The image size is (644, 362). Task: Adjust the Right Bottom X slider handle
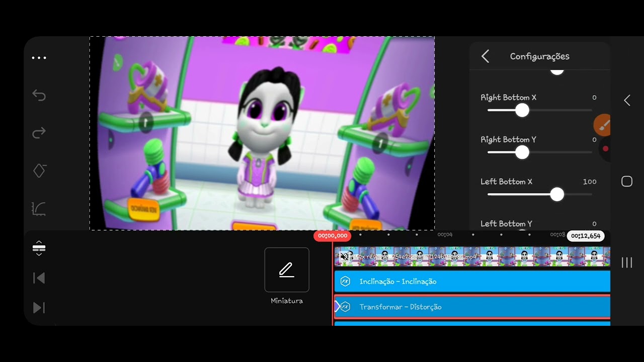tap(522, 110)
